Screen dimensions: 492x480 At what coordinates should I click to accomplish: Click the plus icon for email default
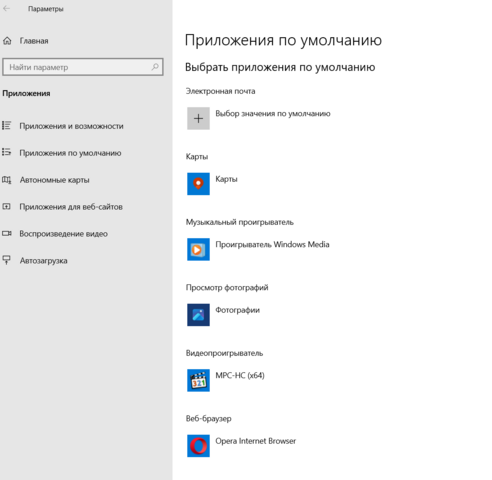(x=198, y=118)
